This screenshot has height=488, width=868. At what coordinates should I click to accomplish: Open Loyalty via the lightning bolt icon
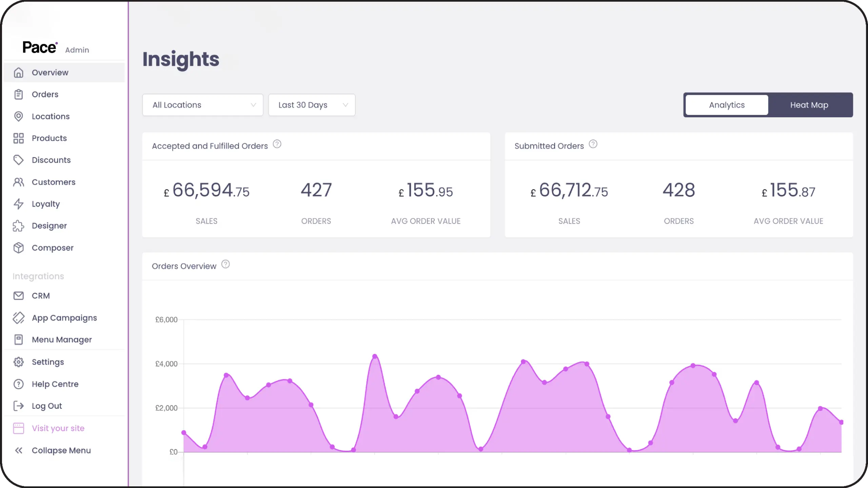(x=19, y=204)
